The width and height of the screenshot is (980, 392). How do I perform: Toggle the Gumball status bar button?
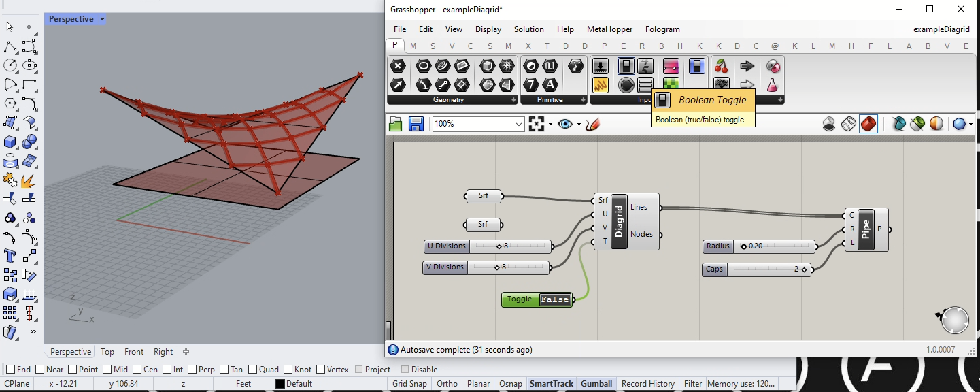(x=596, y=383)
